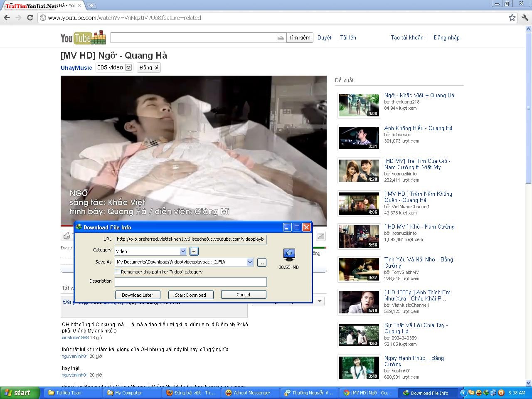532x399 pixels.
Task: Expand the 305 video dropdown arrow
Action: tap(128, 67)
